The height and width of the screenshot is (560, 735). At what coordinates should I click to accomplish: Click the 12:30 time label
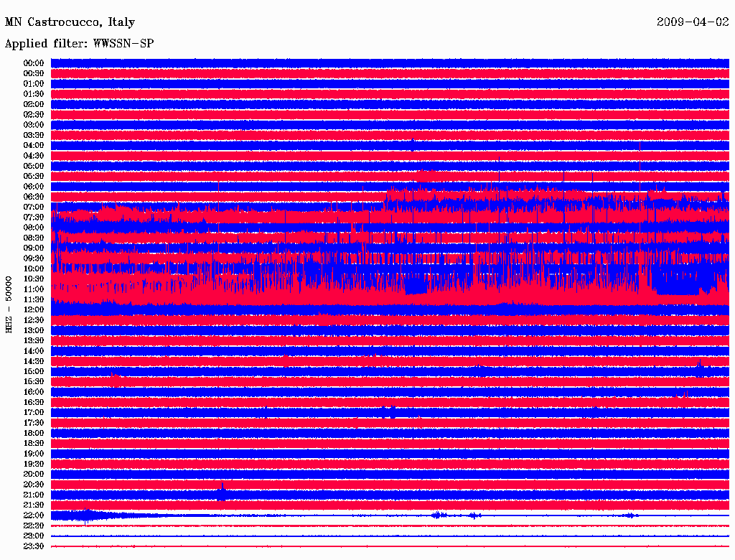[34, 320]
